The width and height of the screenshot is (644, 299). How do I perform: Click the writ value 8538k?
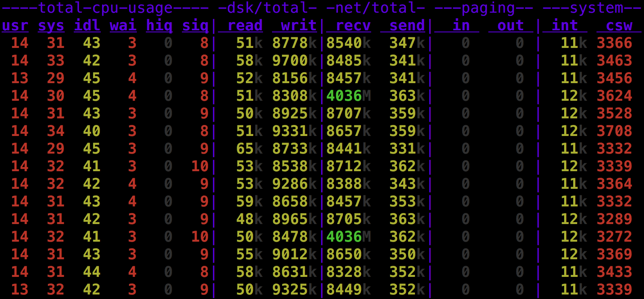(x=295, y=166)
